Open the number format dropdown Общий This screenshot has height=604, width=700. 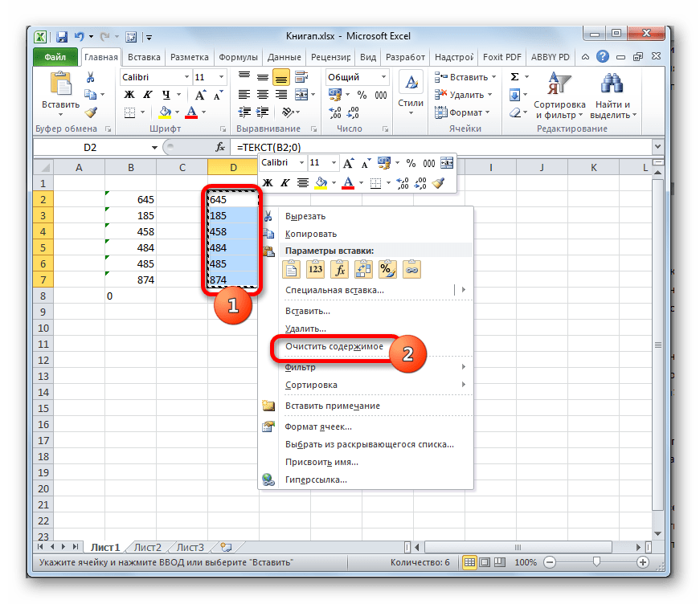tap(383, 77)
